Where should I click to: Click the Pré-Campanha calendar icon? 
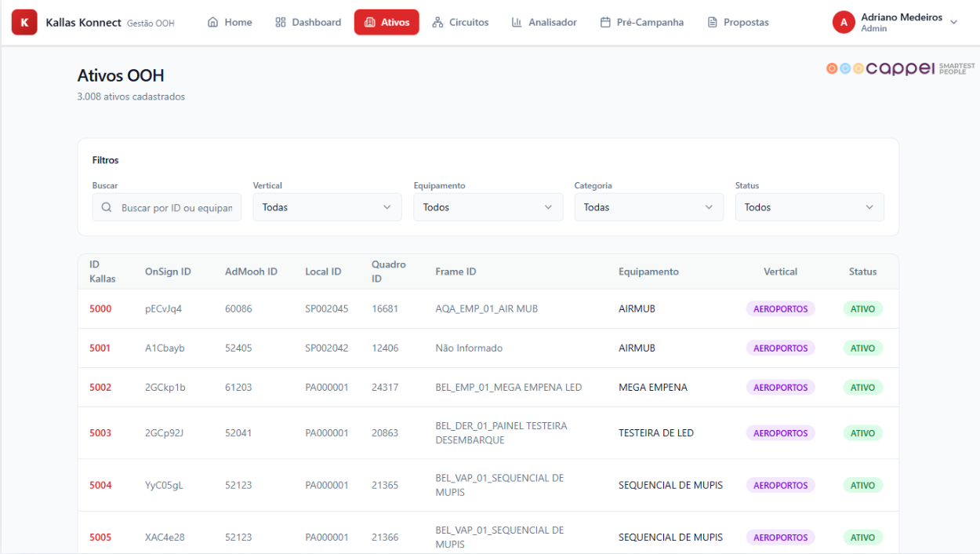coord(605,23)
